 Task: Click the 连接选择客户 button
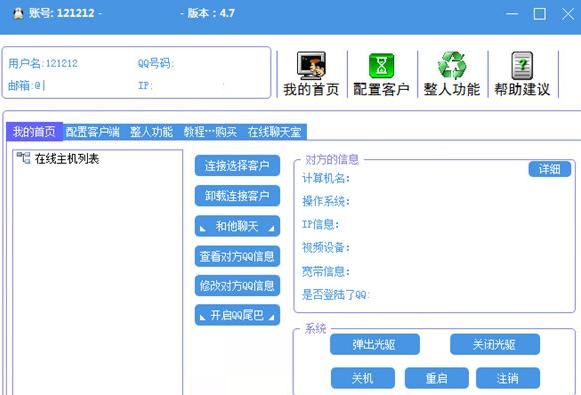[237, 165]
